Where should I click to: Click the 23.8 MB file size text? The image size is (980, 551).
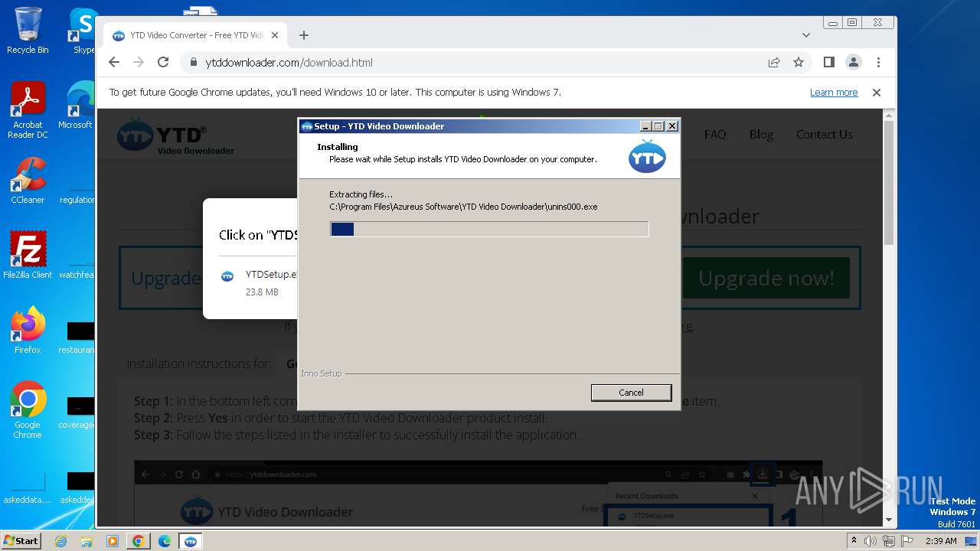pos(262,292)
